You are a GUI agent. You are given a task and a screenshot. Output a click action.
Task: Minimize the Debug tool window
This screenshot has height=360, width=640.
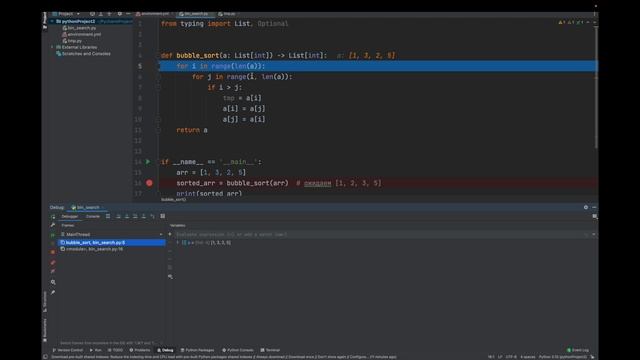point(594,207)
